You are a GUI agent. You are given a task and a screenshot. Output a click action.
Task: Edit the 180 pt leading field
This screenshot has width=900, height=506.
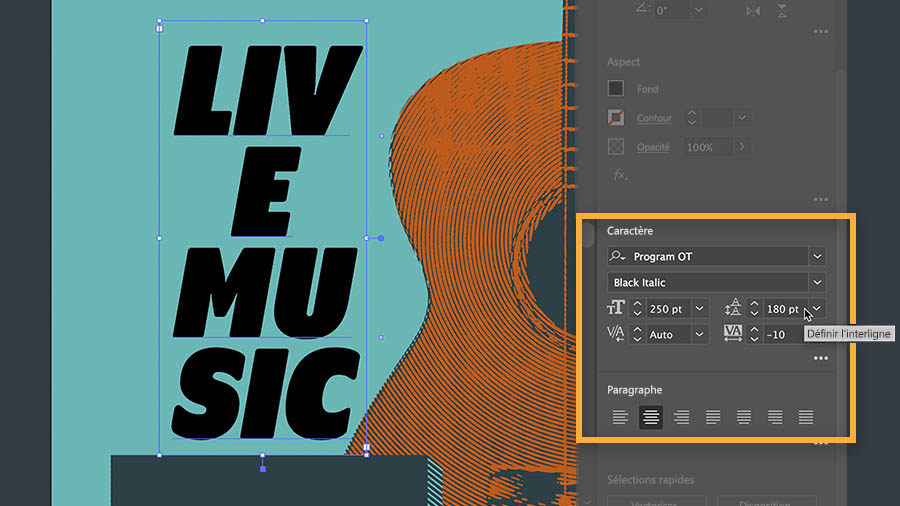pyautogui.click(x=785, y=309)
